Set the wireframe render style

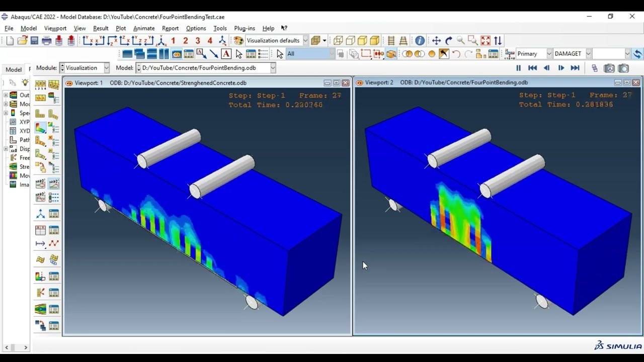pos(338,41)
